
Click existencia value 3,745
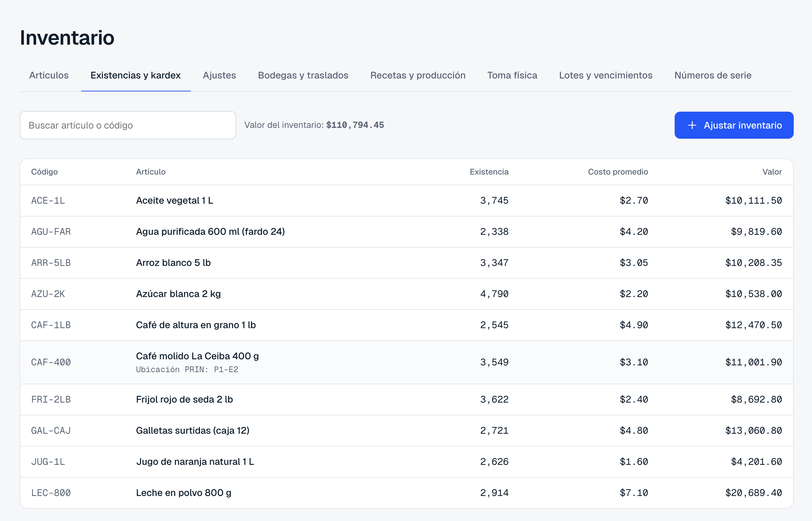click(x=494, y=201)
